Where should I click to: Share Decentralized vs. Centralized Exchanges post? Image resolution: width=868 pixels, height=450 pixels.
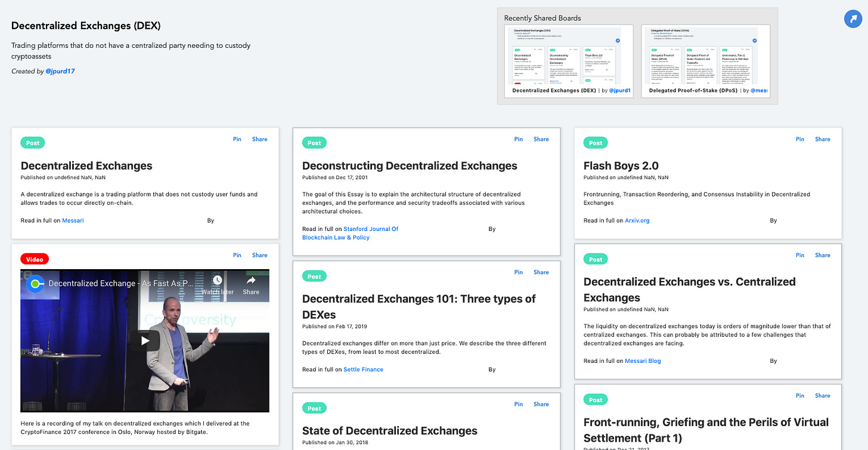(823, 255)
